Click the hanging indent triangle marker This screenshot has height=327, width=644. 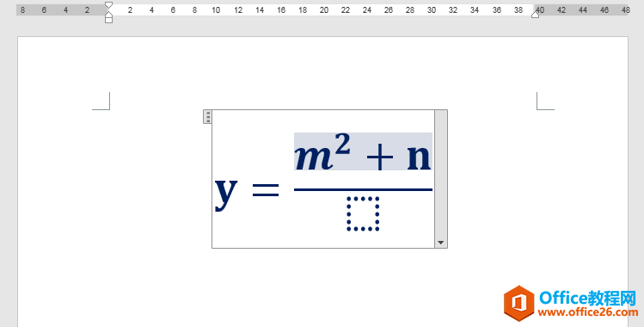coord(108,14)
